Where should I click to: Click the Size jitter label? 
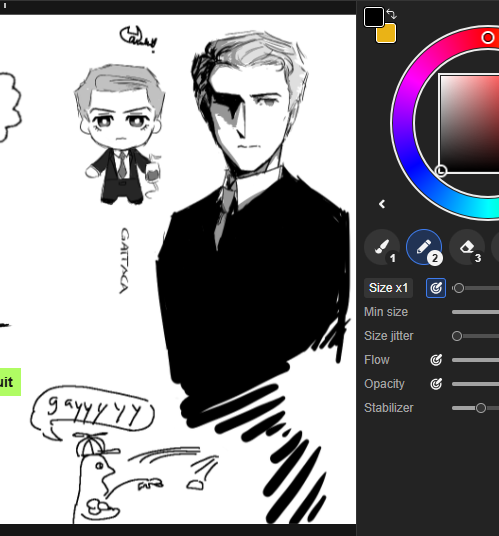pos(389,336)
